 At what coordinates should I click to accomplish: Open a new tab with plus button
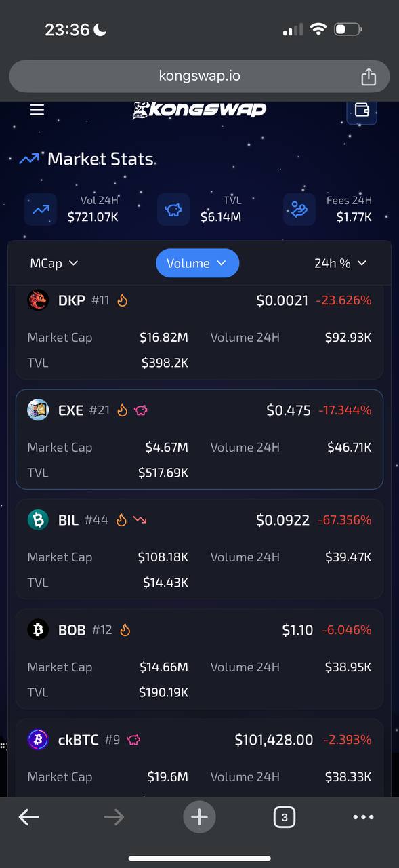pos(199,816)
